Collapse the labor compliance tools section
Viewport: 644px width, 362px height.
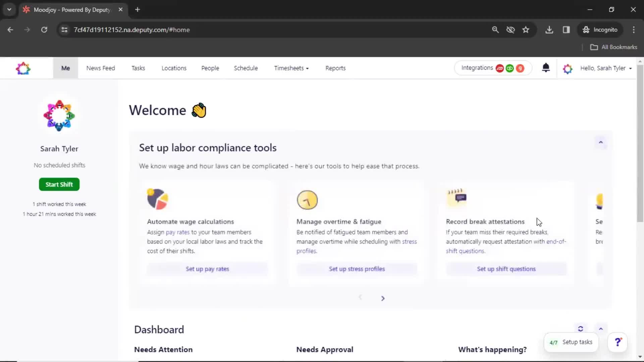pos(601,142)
